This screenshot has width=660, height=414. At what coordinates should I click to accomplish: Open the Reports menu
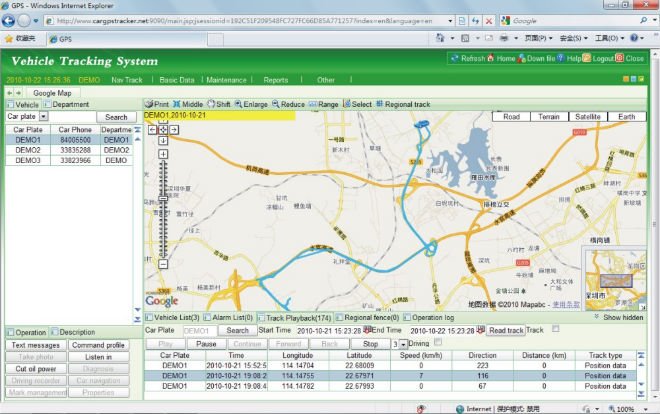[276, 80]
